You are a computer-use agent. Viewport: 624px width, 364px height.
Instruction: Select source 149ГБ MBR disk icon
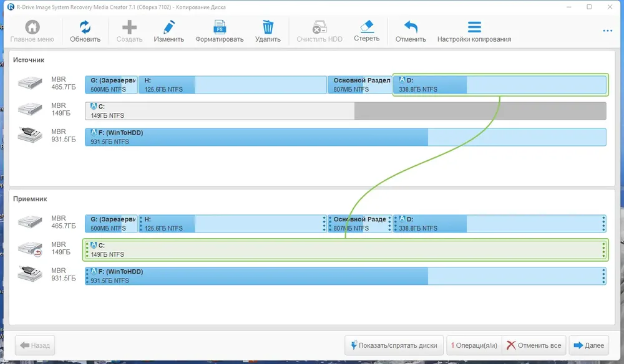[30, 109]
